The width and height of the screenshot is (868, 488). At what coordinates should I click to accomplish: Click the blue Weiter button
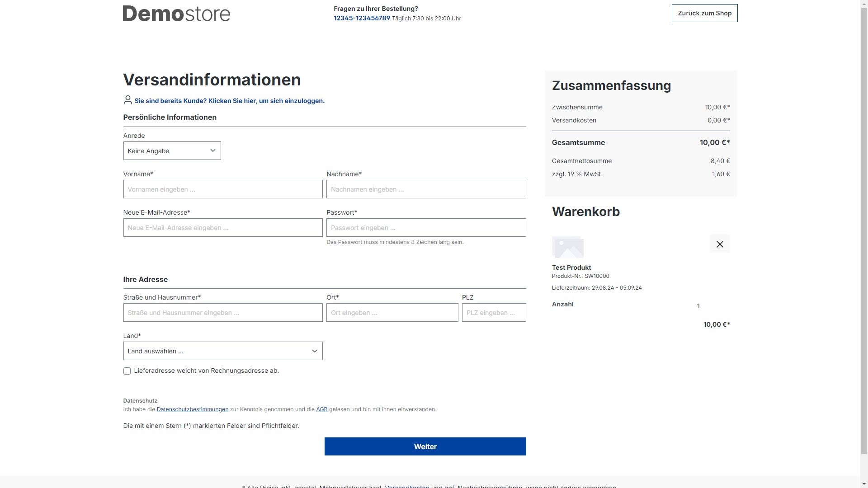[425, 446]
